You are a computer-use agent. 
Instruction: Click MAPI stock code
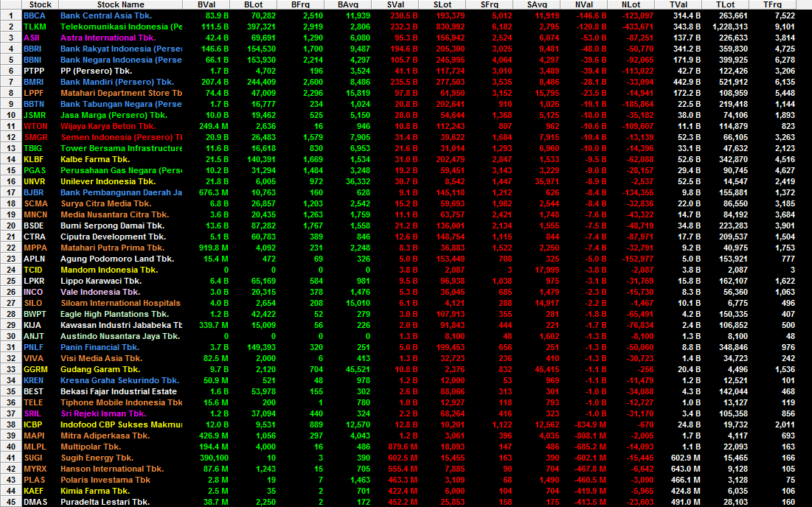coord(34,436)
